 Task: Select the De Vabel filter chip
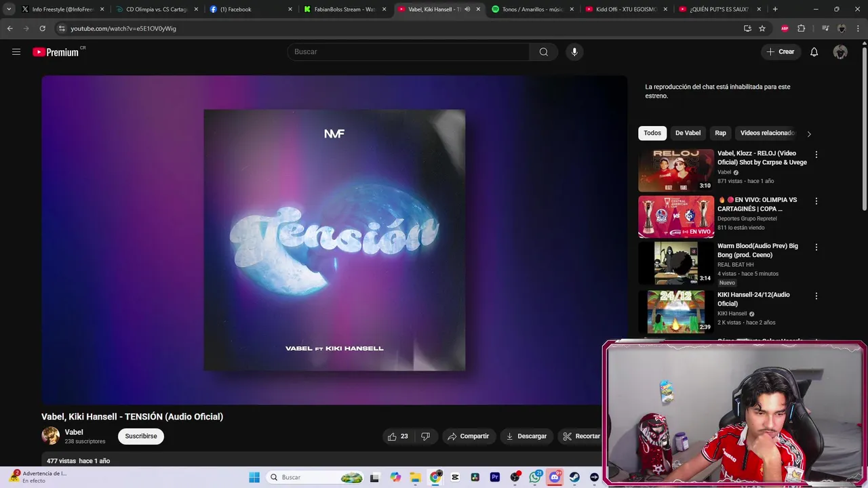point(688,133)
